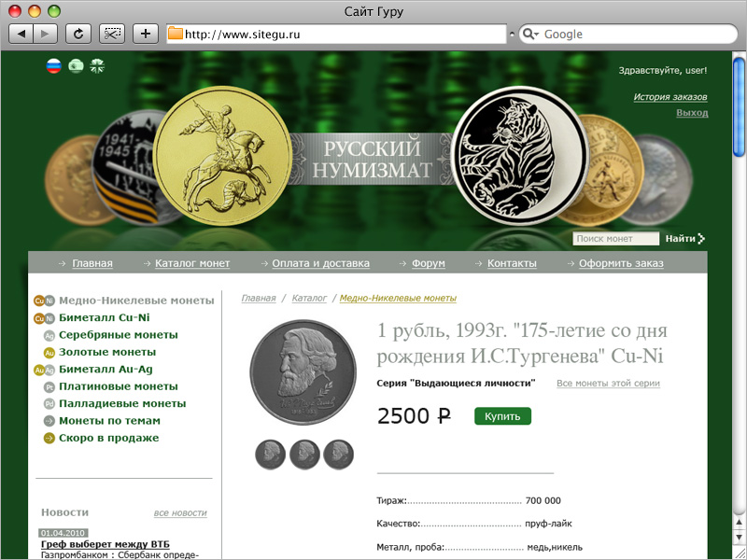Select Серебряные монеты category
The height and width of the screenshot is (560, 747).
pyautogui.click(x=119, y=335)
